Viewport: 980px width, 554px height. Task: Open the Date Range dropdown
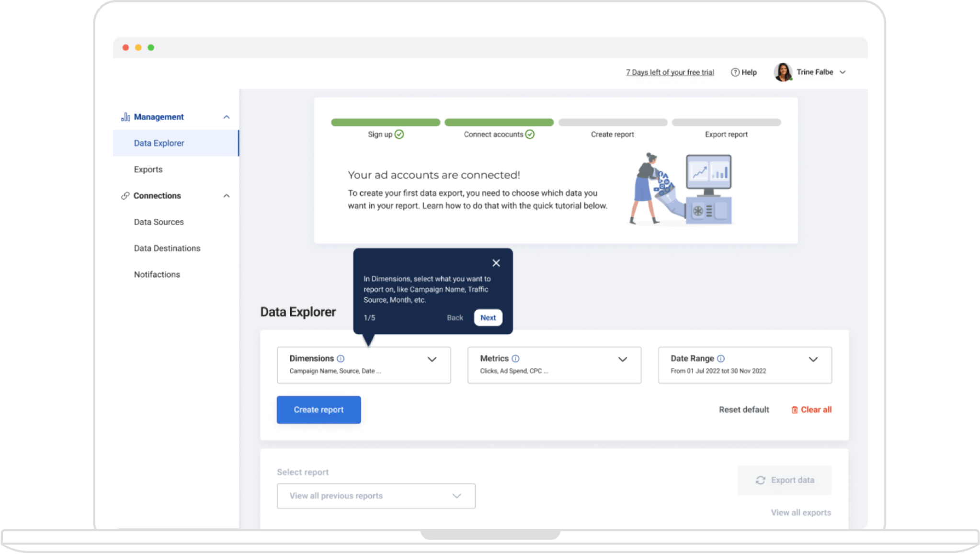click(813, 360)
